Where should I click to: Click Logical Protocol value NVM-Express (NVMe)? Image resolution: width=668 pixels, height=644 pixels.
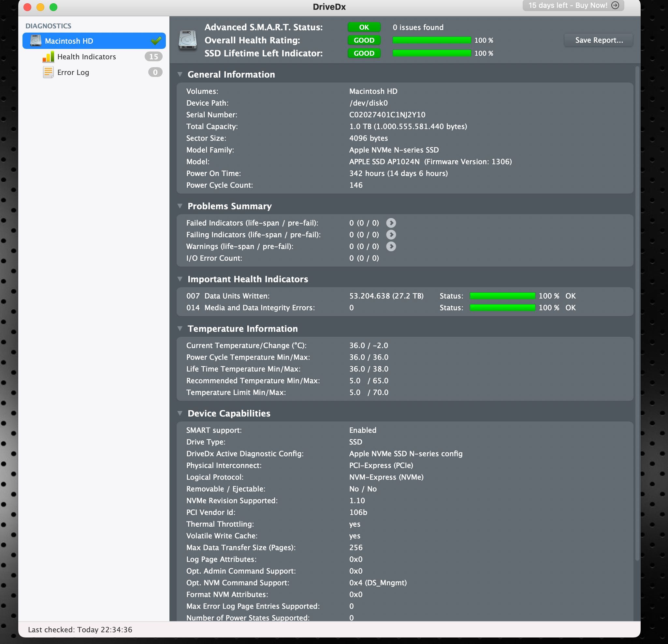pos(386,477)
